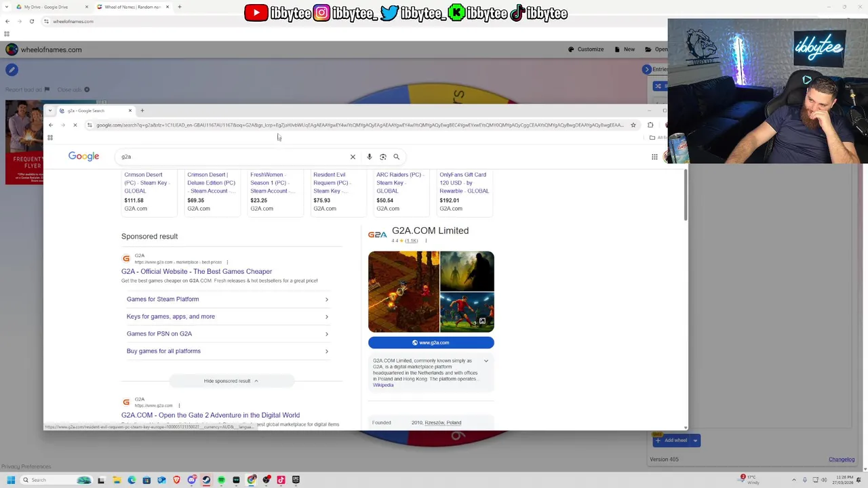Open the large G2A game image thumbnail
This screenshot has height=488, width=868.
403,291
